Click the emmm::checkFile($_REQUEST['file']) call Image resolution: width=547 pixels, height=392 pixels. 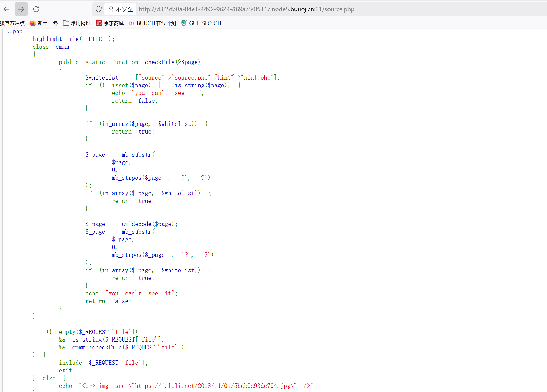(128, 347)
